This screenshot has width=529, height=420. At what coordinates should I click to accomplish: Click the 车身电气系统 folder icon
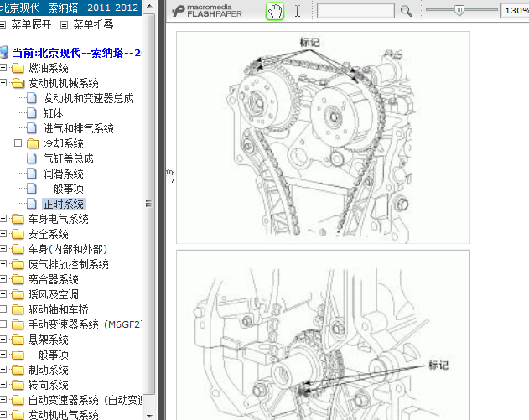pyautogui.click(x=18, y=219)
